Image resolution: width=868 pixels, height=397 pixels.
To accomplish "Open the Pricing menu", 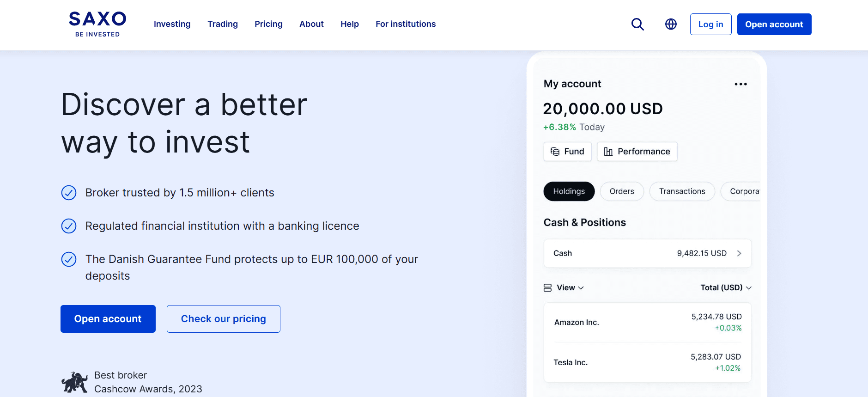I will 268,24.
